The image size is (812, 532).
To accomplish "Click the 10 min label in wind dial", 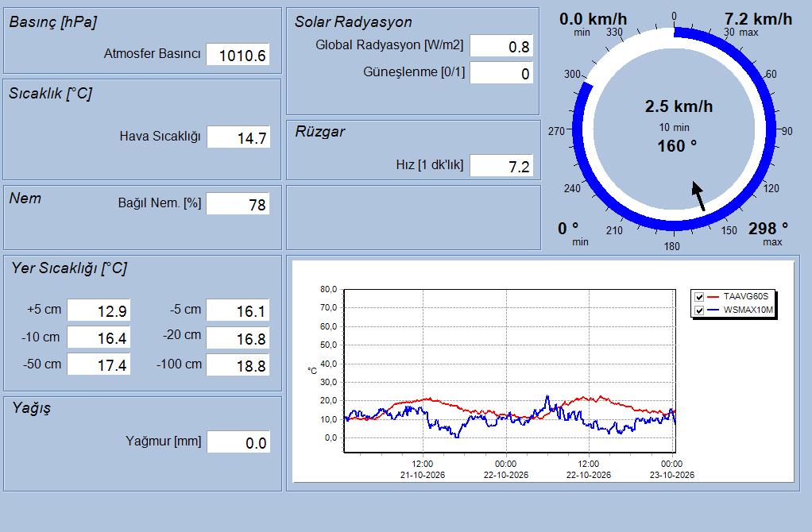I will [674, 127].
